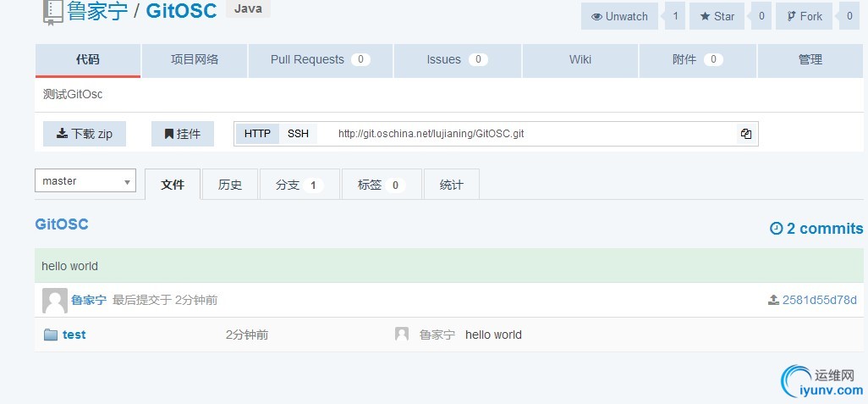View the 2 commits link
This screenshot has height=404, width=868.
tap(816, 229)
